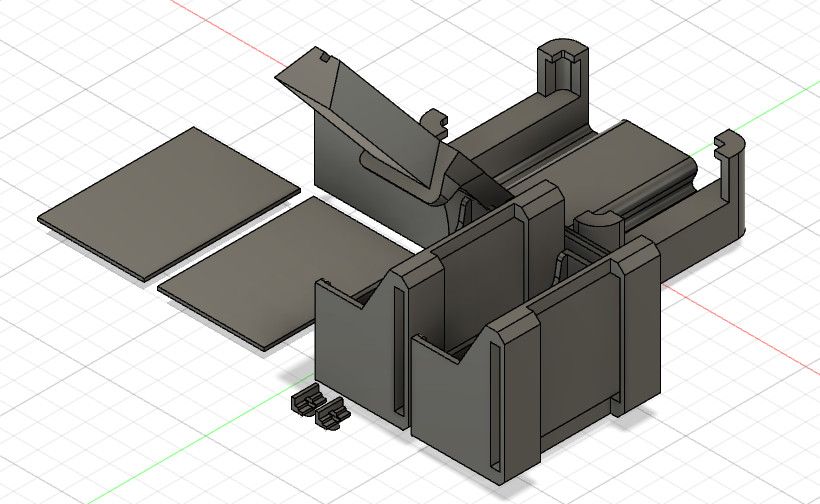This screenshot has width=820, height=504.
Task: Select the tall right pillar of the front holder
Action: pos(640,330)
